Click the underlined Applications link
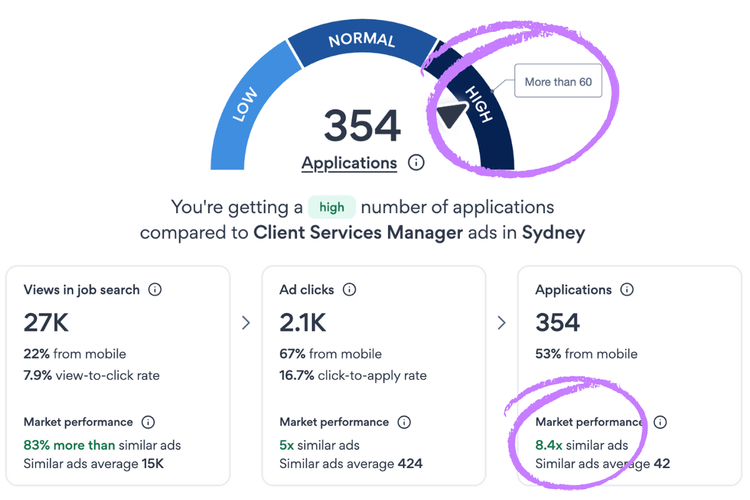Viewport: 750px width, 500px height. point(349,163)
